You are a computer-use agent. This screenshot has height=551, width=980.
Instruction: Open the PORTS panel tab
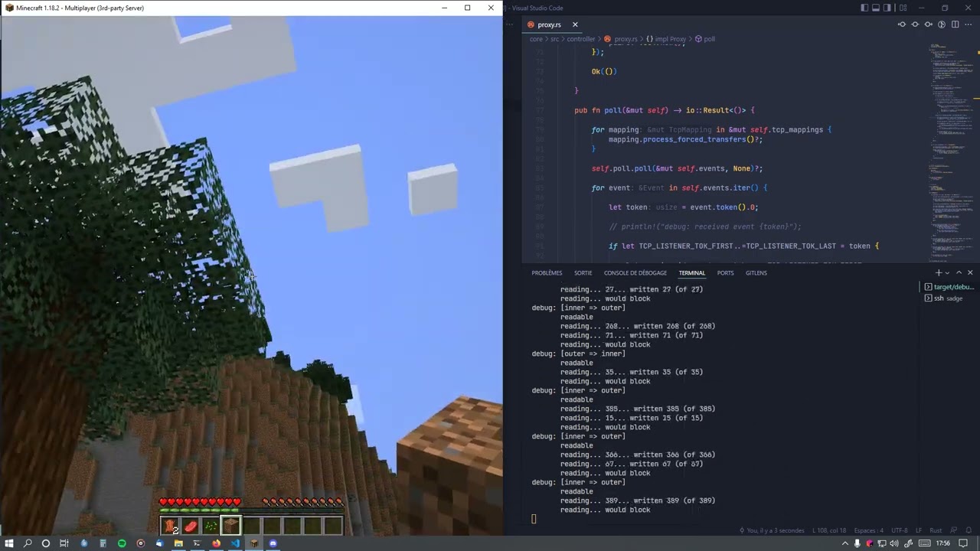[x=725, y=273]
